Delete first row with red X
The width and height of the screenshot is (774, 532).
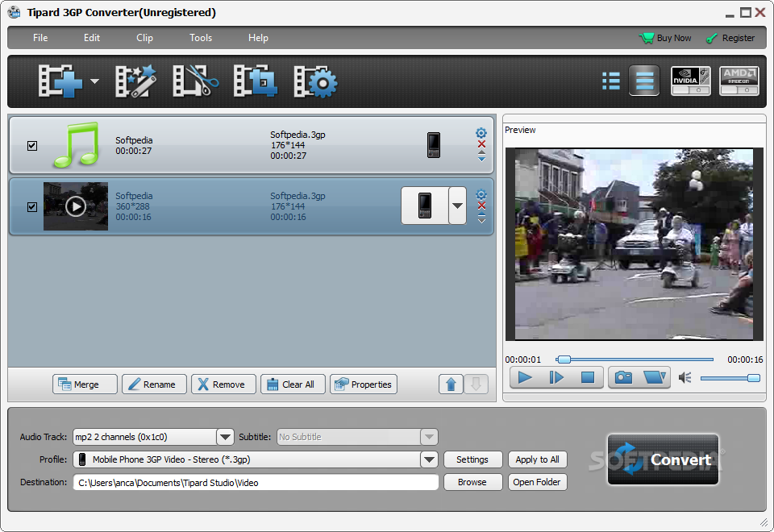[481, 144]
